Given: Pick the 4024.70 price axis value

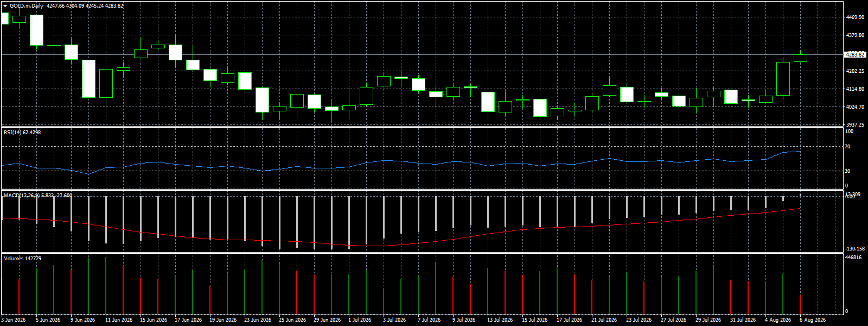Looking at the screenshot, I should tap(855, 107).
